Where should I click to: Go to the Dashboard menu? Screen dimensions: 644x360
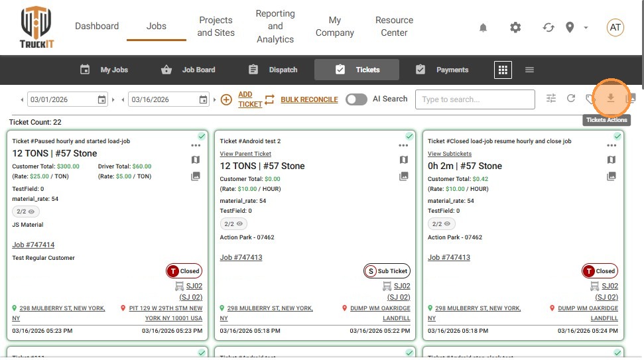pos(97,26)
